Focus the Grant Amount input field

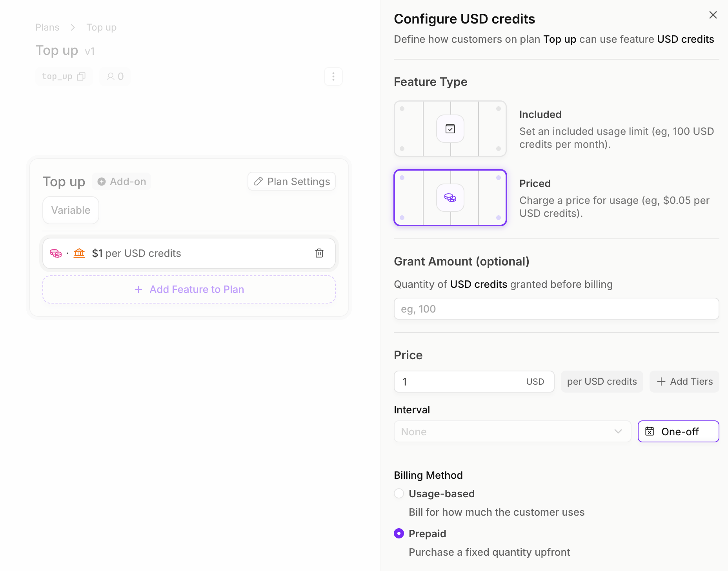[556, 309]
